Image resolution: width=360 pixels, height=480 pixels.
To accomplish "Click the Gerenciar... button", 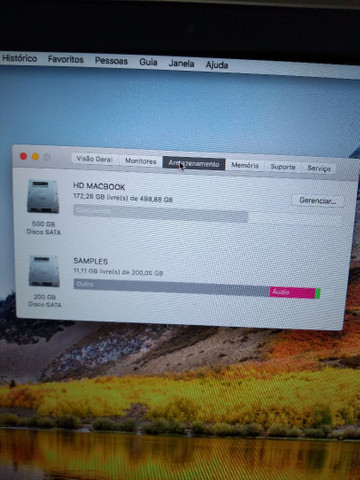I will coord(317,200).
